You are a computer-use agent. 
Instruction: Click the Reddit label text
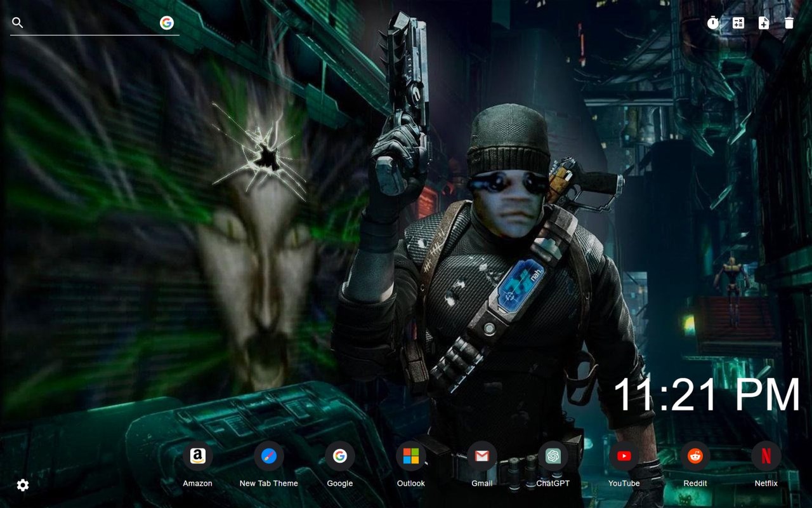click(695, 483)
